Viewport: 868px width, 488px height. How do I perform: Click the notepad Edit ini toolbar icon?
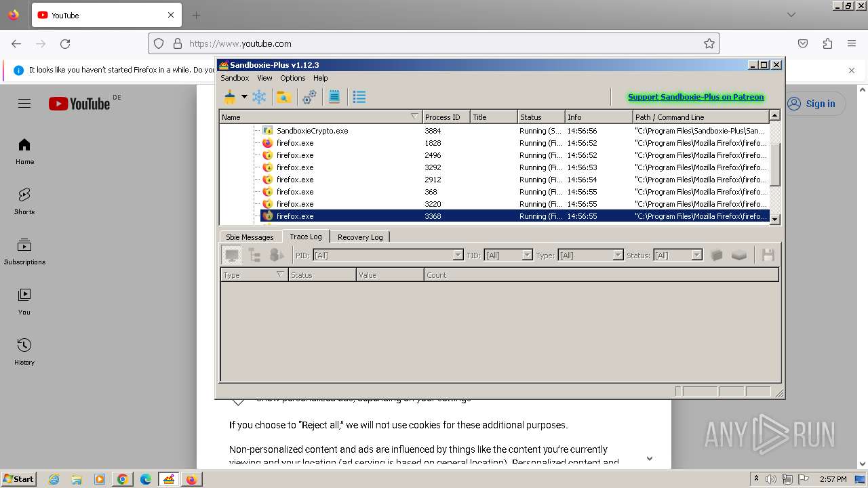click(x=334, y=97)
